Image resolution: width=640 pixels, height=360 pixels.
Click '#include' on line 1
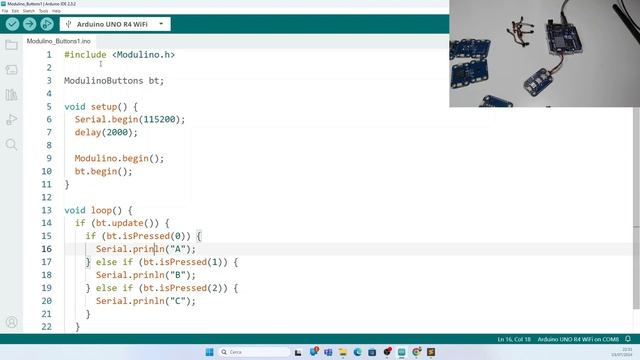pos(85,55)
